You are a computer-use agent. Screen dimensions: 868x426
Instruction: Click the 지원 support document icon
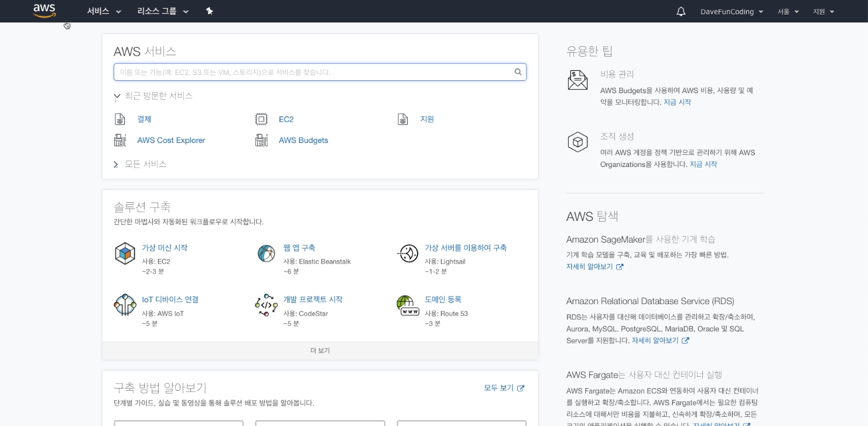click(x=403, y=119)
